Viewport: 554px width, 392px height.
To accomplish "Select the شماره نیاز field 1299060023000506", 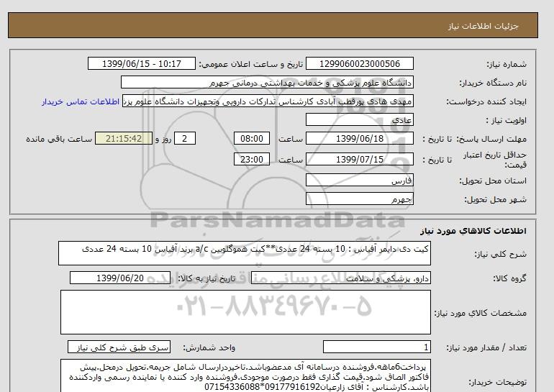I will [x=359, y=63].
